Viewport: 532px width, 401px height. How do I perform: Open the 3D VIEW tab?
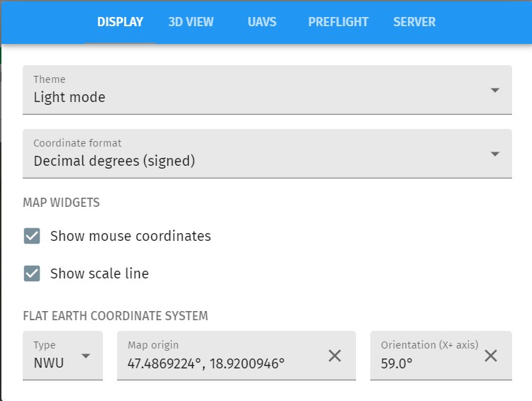point(191,22)
